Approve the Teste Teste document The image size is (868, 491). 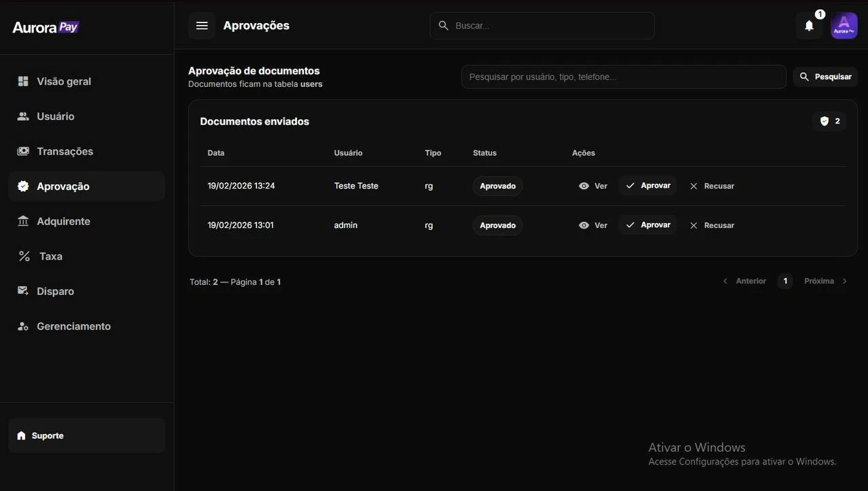(648, 186)
